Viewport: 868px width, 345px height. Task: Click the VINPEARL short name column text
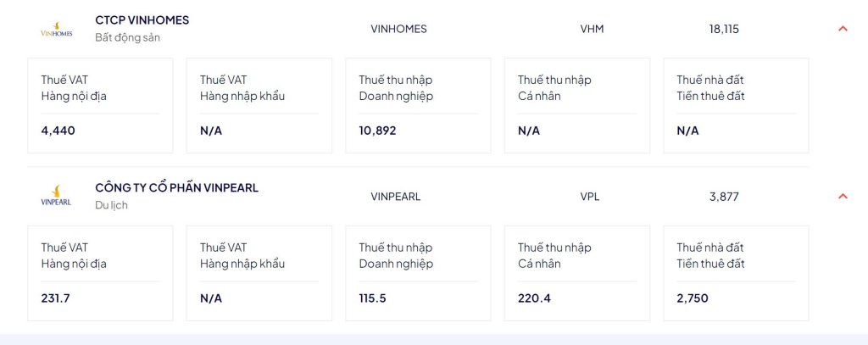coord(395,197)
